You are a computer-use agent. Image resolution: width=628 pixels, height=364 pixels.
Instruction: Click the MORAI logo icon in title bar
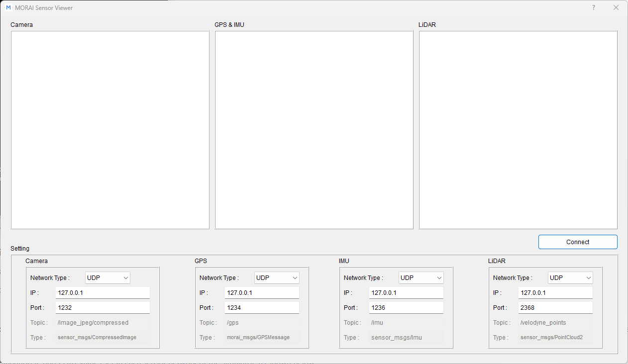coord(8,7)
